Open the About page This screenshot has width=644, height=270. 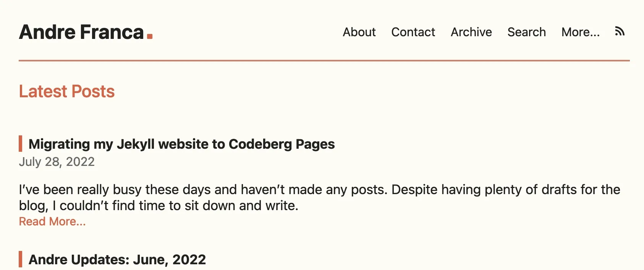tap(359, 32)
